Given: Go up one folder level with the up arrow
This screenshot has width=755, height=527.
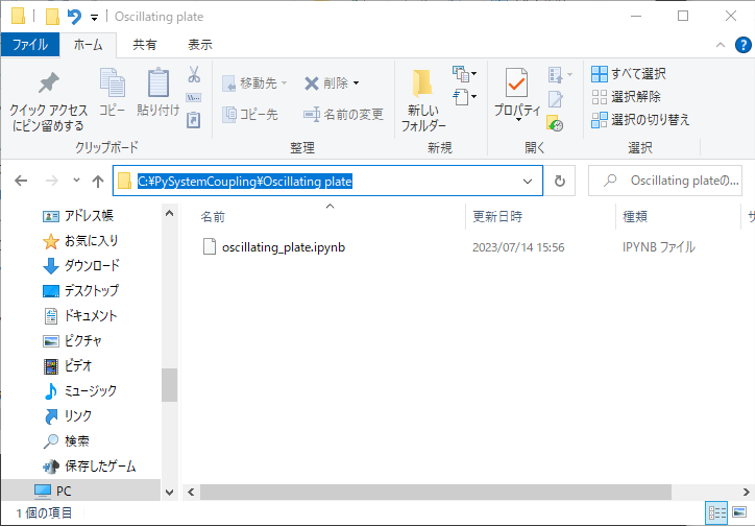Looking at the screenshot, I should point(98,181).
